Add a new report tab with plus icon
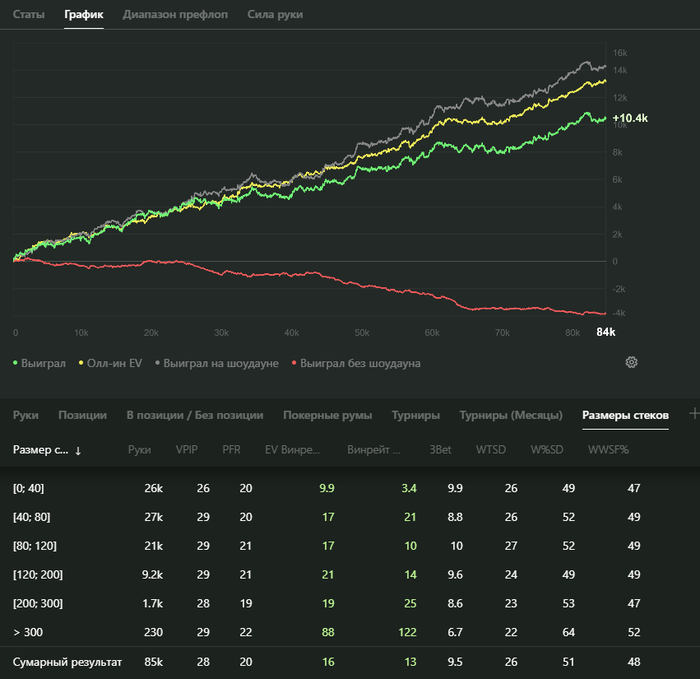 coord(694,413)
